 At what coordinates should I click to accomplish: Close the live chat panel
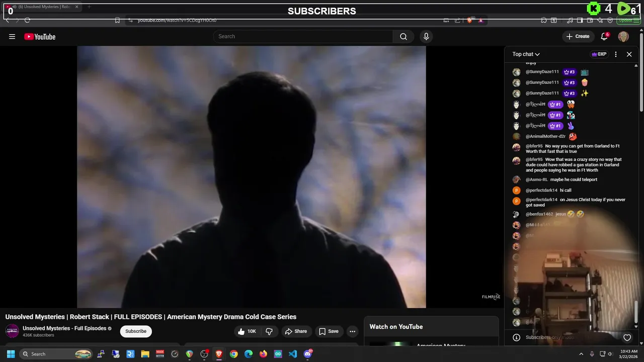(629, 54)
